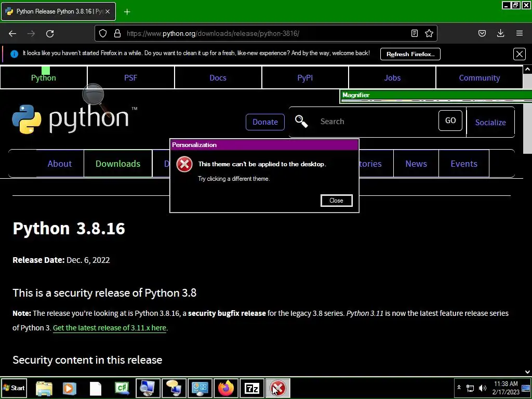Screen dimensions: 532x399
Task: Click the blank document taskbar icon
Action: coord(96,389)
